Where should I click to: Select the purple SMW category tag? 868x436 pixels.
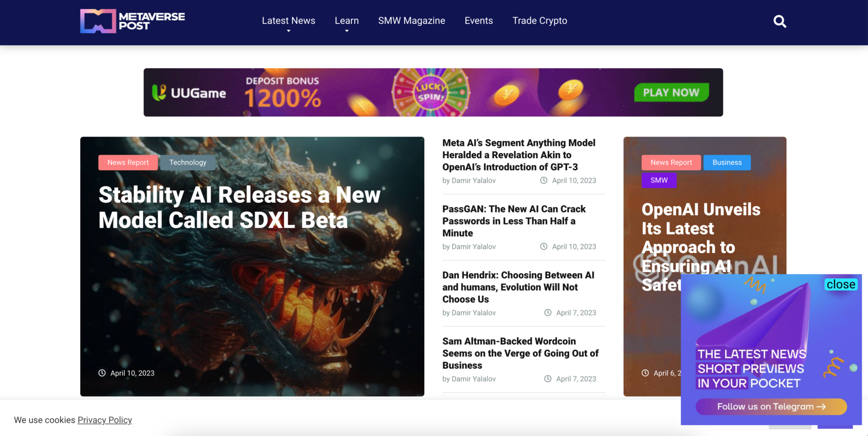659,180
